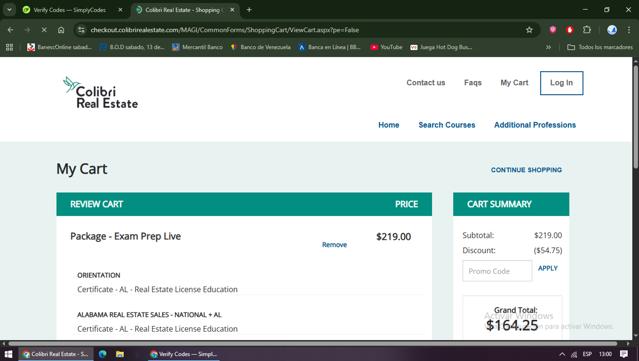Open the Windows Start menu
The height and width of the screenshot is (361, 639).
8,354
